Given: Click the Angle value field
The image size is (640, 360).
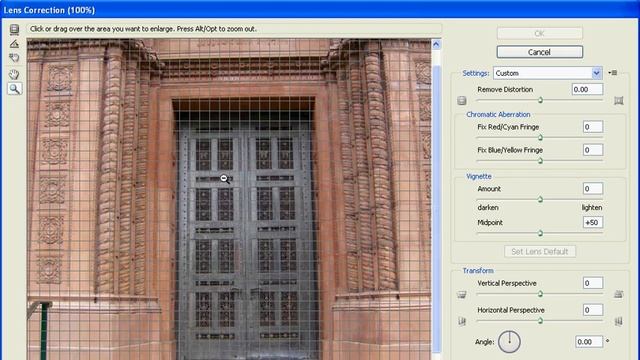Looking at the screenshot, I should click(x=589, y=342).
